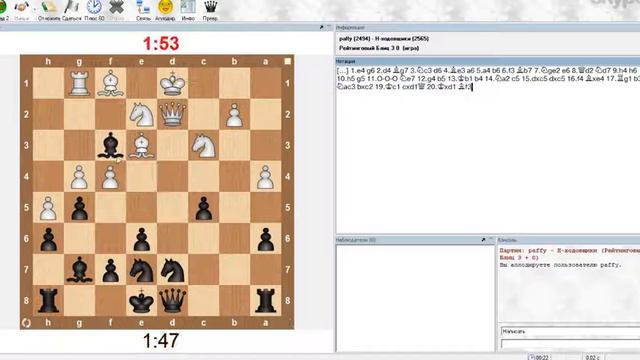This screenshot has height=360, width=640.
Task: Click the console line mentioning applauding paffy
Action: pyautogui.click(x=560, y=265)
